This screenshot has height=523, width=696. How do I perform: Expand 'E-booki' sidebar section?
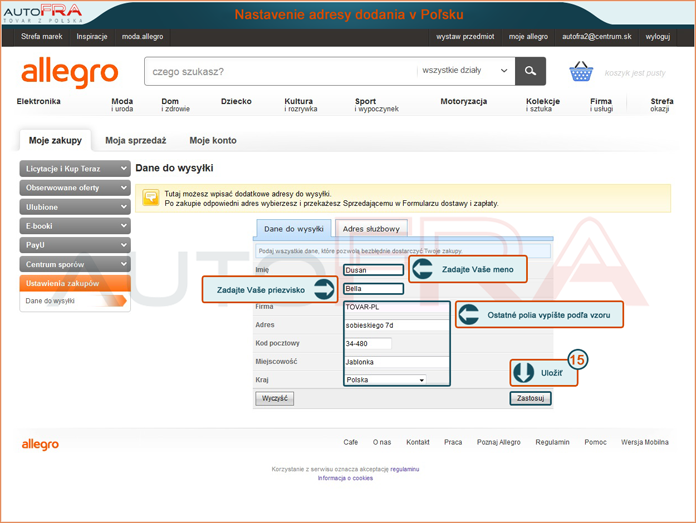[x=75, y=226]
